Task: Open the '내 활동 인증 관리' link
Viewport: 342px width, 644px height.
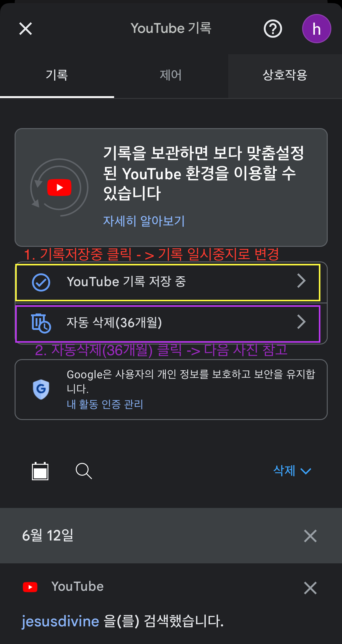Action: pyautogui.click(x=105, y=404)
